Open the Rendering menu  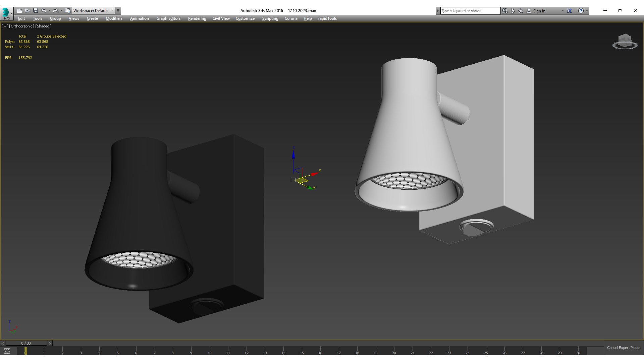pos(197,18)
